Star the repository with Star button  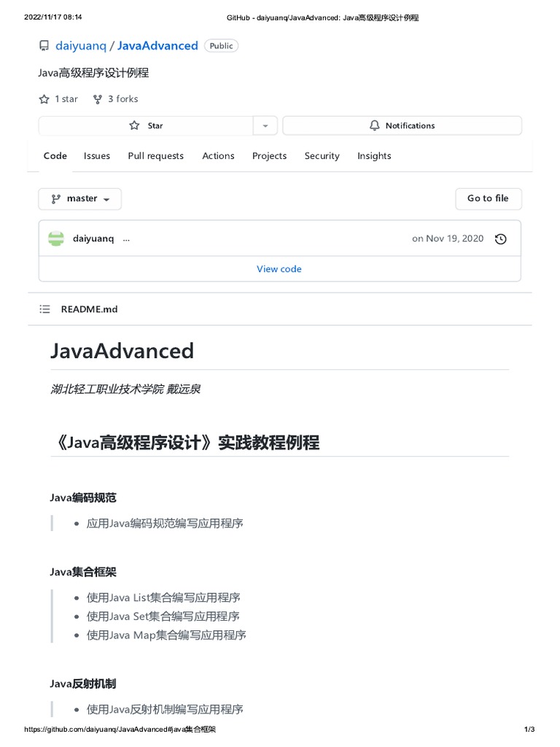click(146, 125)
